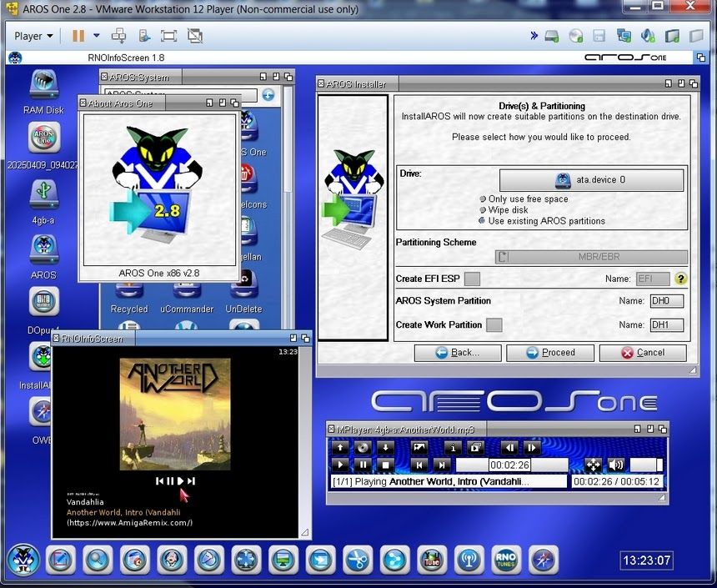
Task: Tick the Create Work Partition checkbox
Action: point(494,325)
